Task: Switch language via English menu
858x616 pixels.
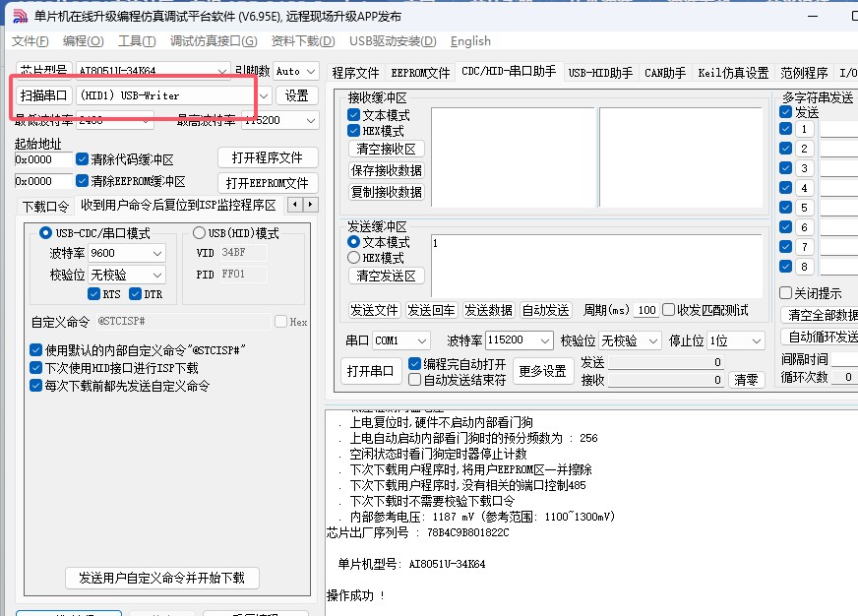Action: [x=470, y=41]
